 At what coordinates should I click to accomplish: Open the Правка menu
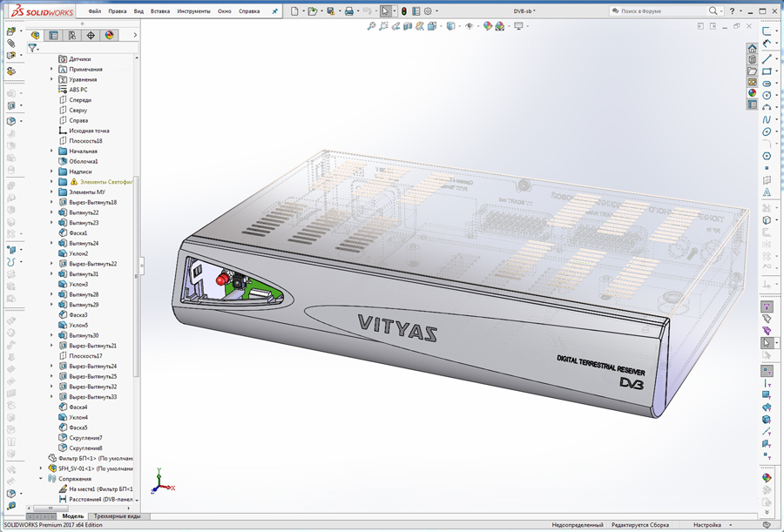coord(117,11)
